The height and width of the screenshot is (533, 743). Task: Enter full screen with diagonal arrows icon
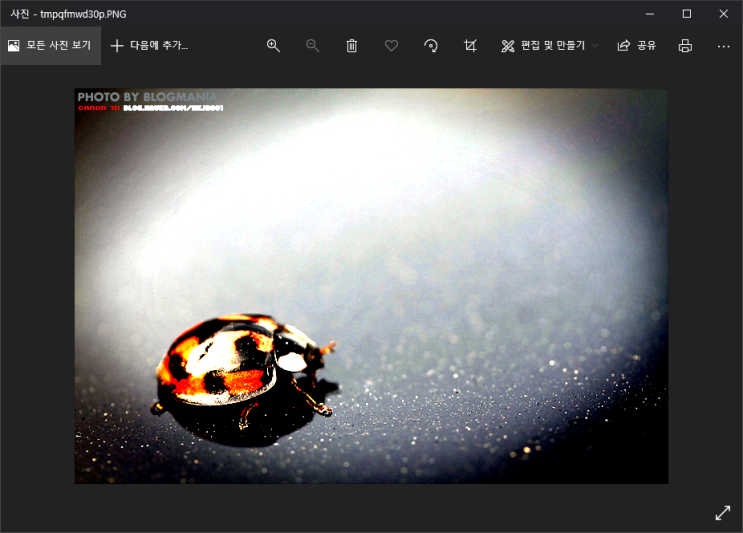pos(723,513)
